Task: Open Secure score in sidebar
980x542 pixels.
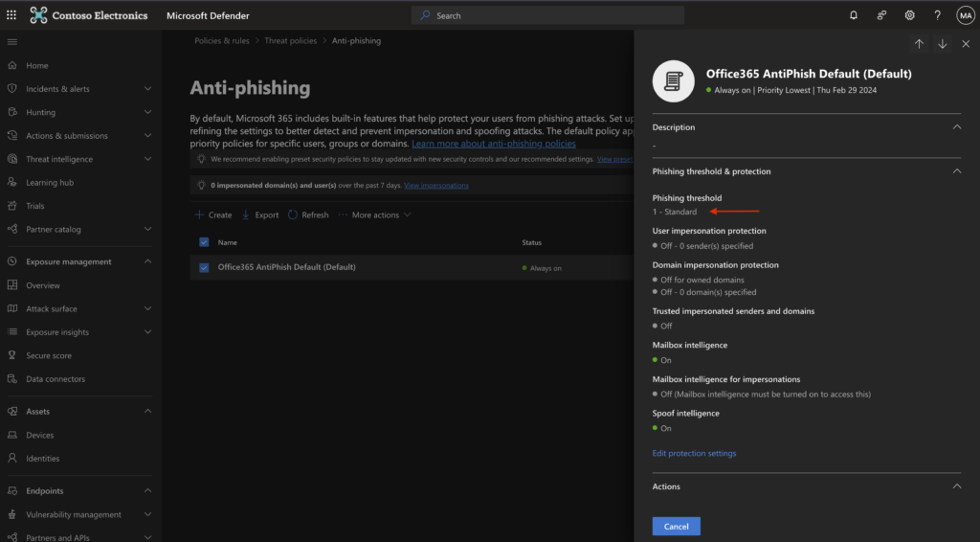Action: click(x=48, y=356)
